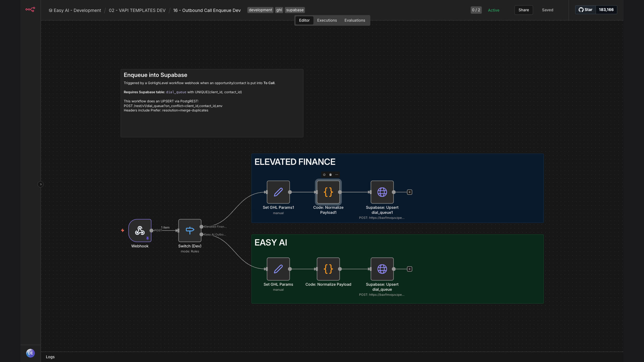
Task: Click the 0 / 2 counter badge
Action: click(476, 10)
